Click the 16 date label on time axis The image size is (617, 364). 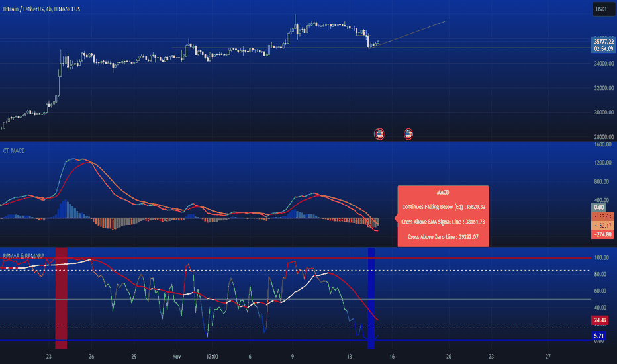coord(392,357)
